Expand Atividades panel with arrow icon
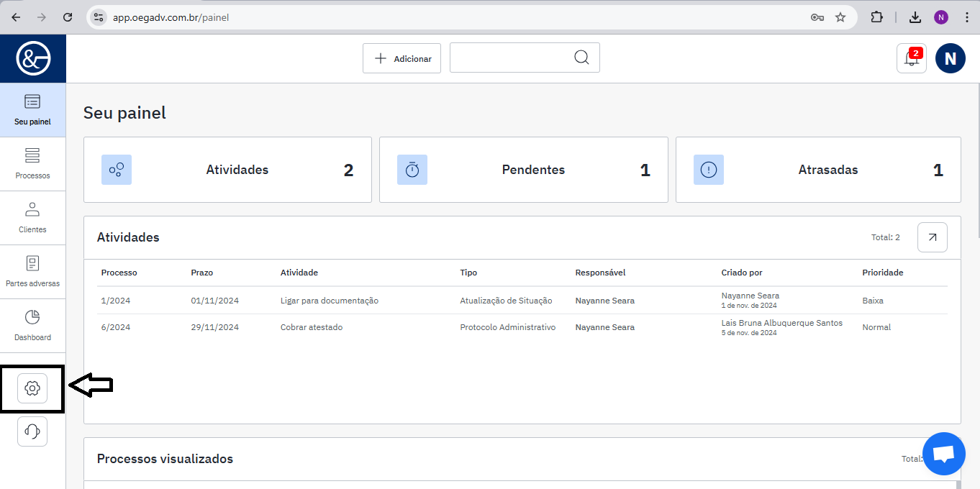The height and width of the screenshot is (489, 980). 932,237
